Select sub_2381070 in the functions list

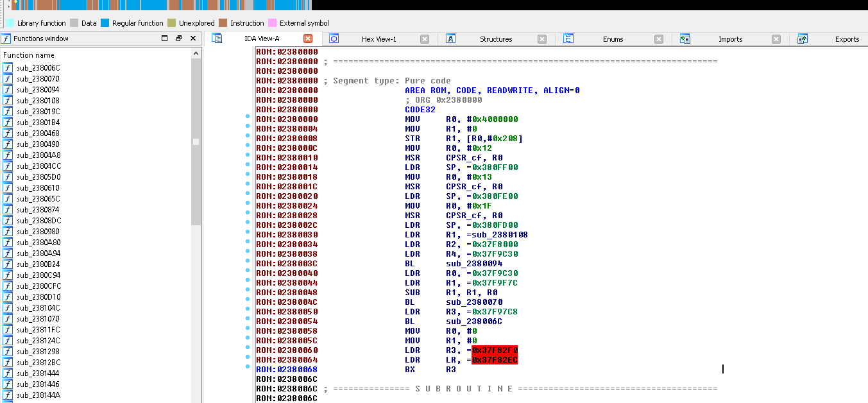point(38,318)
